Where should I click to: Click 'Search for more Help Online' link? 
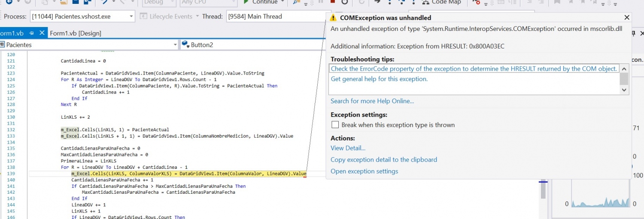click(x=372, y=101)
